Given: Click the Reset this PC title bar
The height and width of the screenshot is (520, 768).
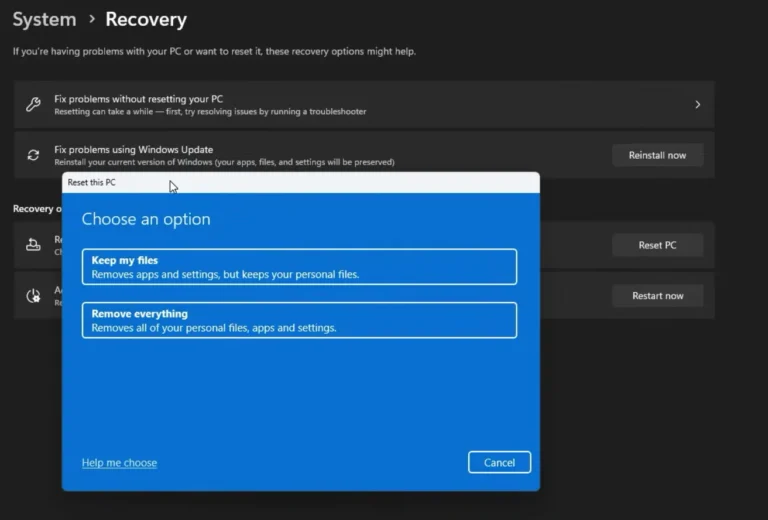Looking at the screenshot, I should coord(301,182).
